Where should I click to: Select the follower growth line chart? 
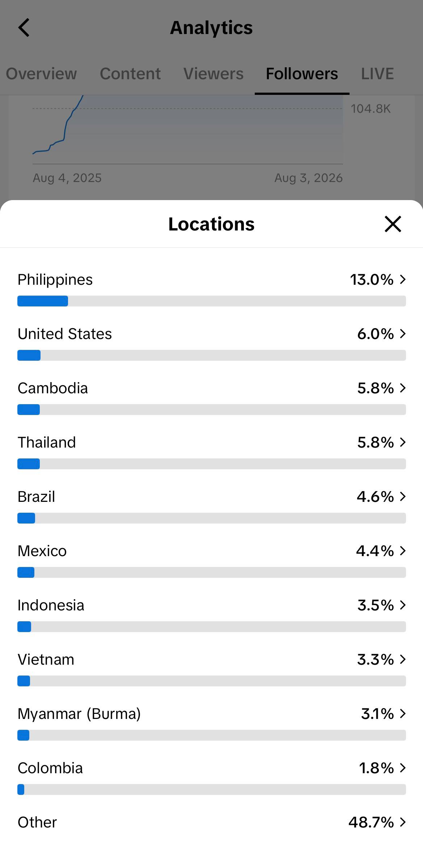coord(187,130)
